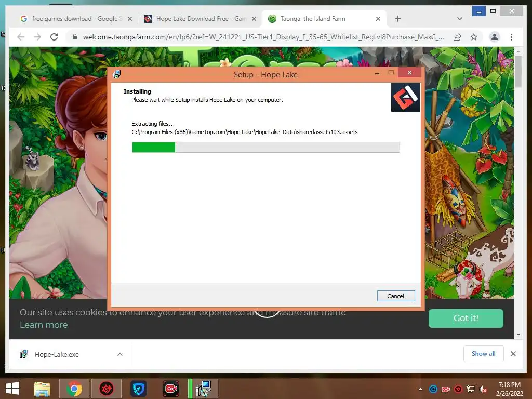Click the red camera recorder tray icon
The height and width of the screenshot is (399, 532).
(445, 389)
